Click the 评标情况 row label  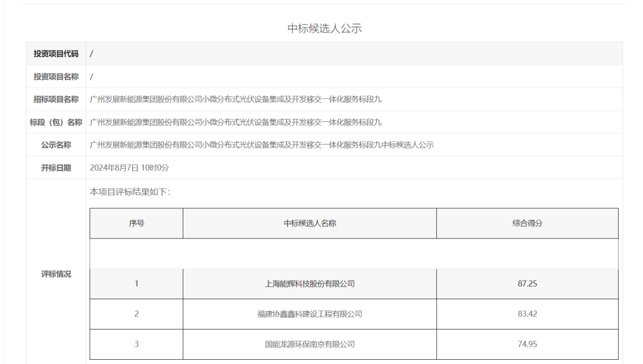pos(56,274)
